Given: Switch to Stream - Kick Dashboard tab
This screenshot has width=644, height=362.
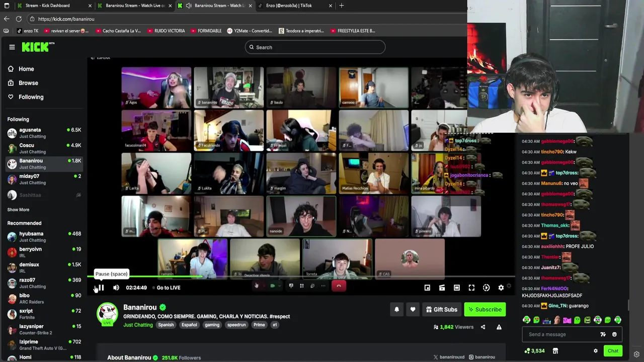Looking at the screenshot, I should click(x=54, y=6).
